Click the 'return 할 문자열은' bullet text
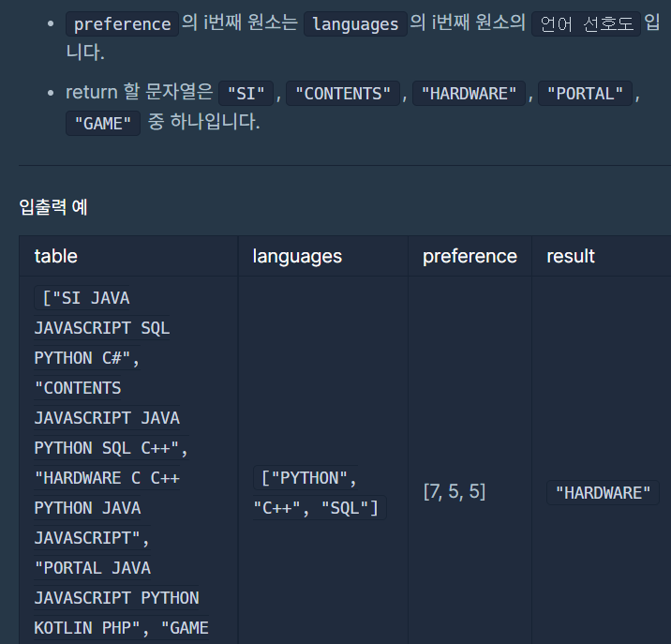This screenshot has height=644, width=671. (139, 92)
